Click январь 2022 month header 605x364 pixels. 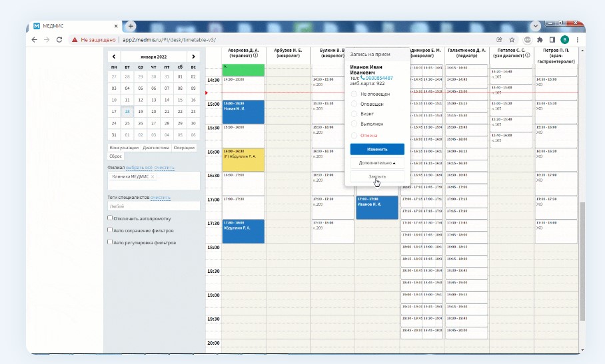tap(153, 57)
